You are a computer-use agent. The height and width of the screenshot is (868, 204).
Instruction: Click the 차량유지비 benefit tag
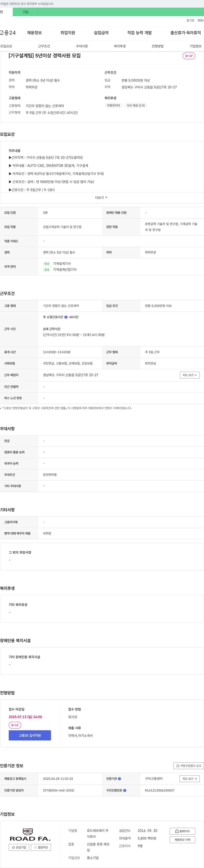(113, 105)
